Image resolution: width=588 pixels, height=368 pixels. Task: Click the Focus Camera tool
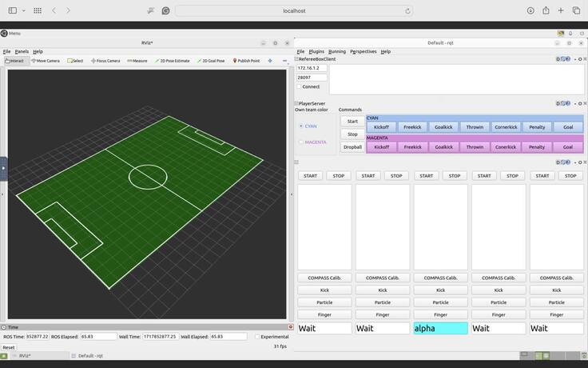pyautogui.click(x=105, y=61)
